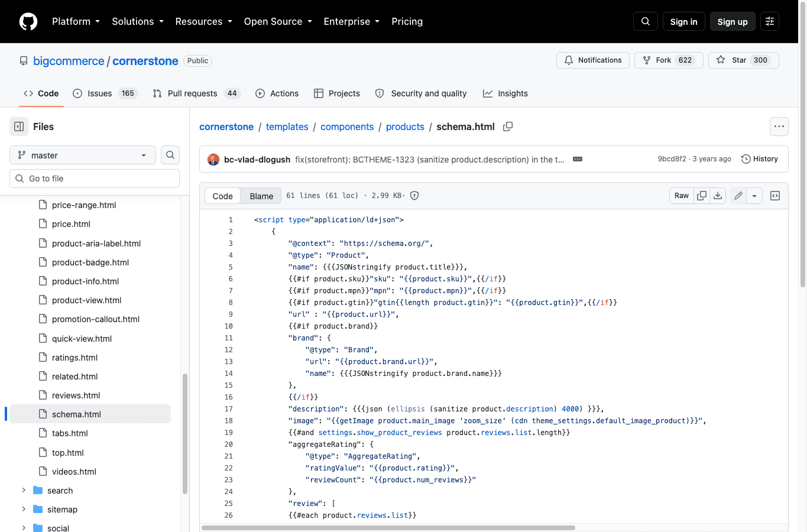
Task: Go to templates breadcrumb
Action: (287, 126)
